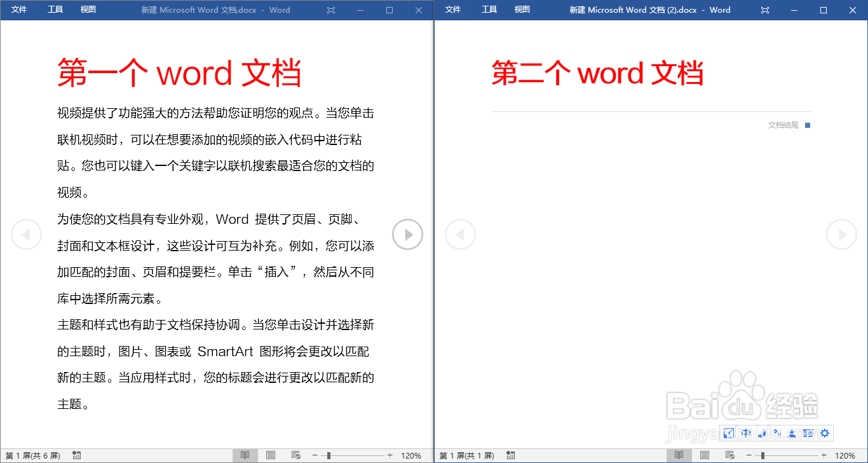Viewport: 868px width, 463px height.
Task: Toggle Chinese/English mode on IME toolbar
Action: (746, 433)
